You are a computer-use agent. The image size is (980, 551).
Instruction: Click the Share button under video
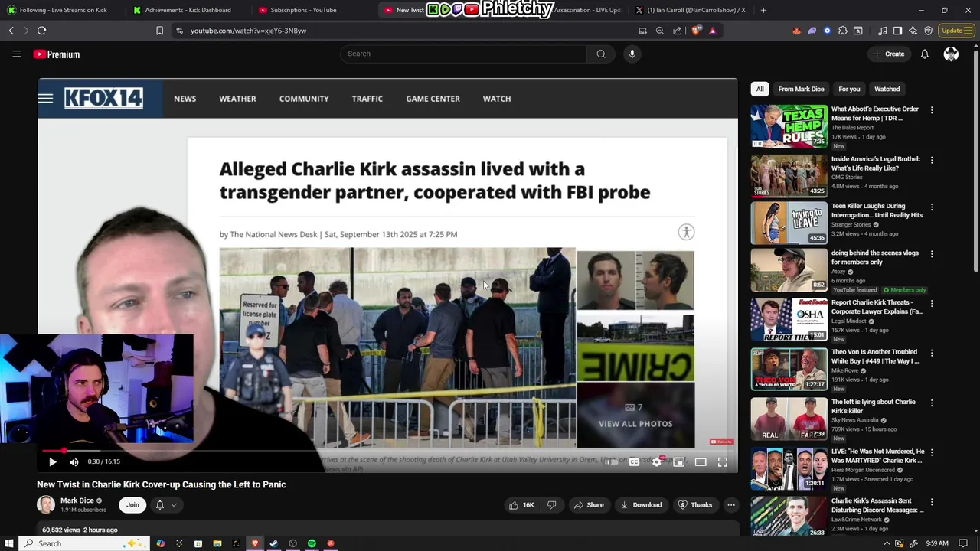(589, 505)
